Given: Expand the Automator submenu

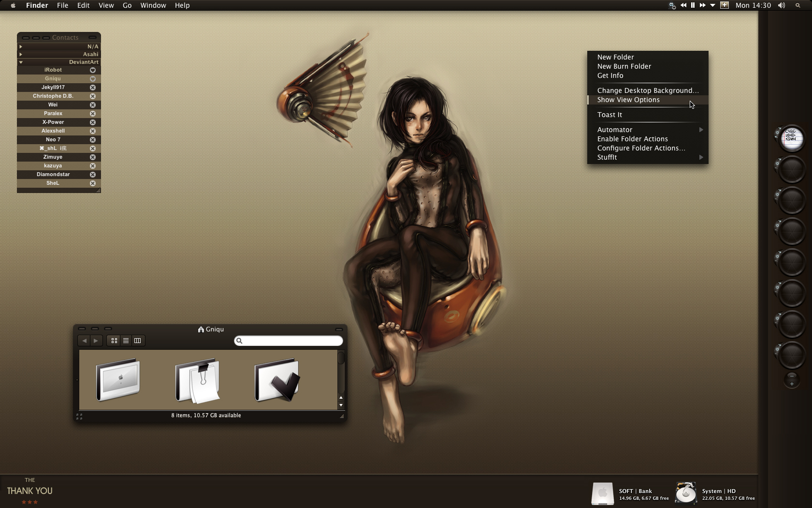Looking at the screenshot, I should tap(648, 130).
